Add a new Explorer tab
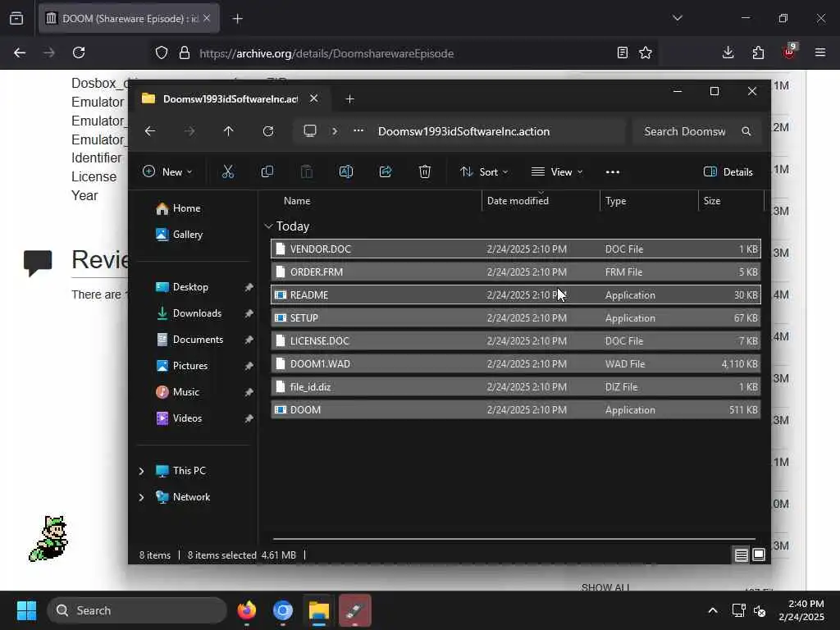Image resolution: width=840 pixels, height=630 pixels. (x=349, y=98)
